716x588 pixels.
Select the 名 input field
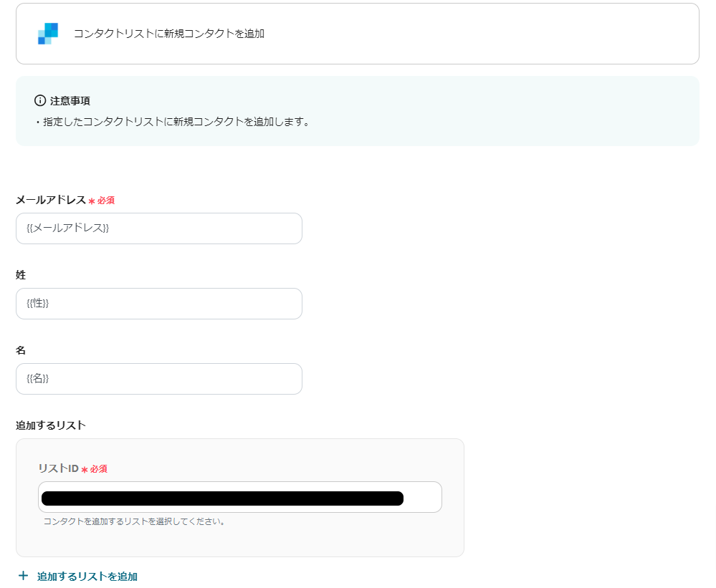click(x=159, y=379)
